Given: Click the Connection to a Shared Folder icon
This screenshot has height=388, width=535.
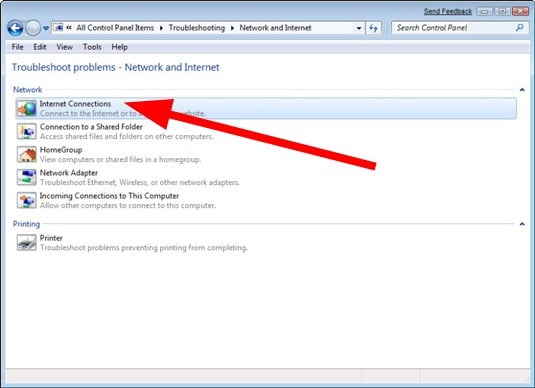Looking at the screenshot, I should [27, 131].
